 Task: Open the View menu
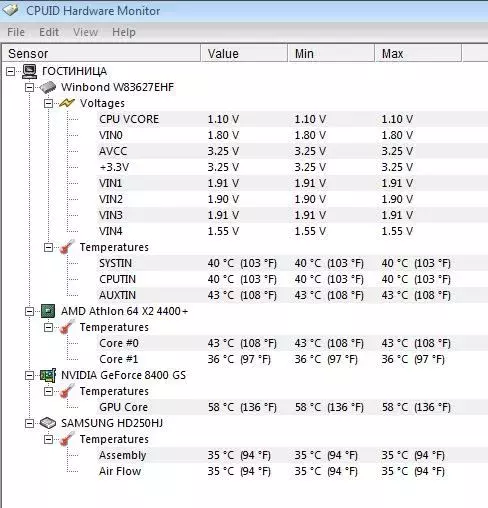click(85, 32)
